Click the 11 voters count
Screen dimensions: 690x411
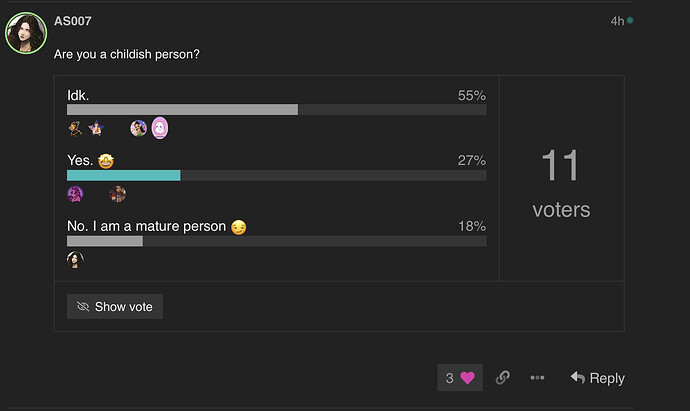pyautogui.click(x=561, y=183)
